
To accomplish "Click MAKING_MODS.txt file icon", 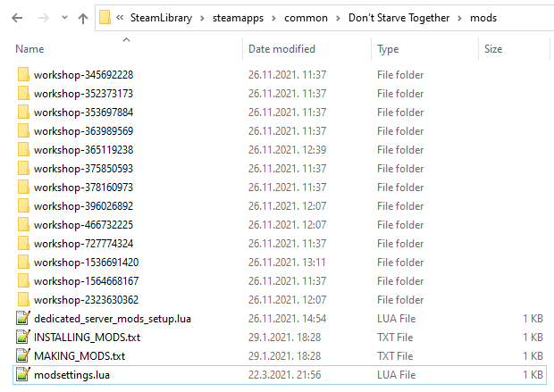I will point(22,355).
